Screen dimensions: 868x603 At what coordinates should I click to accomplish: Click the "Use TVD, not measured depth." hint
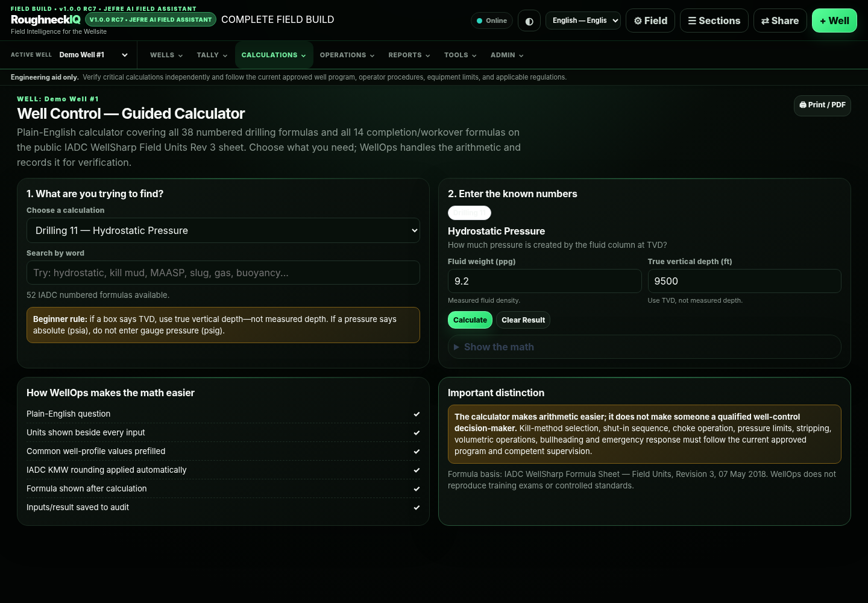click(695, 300)
